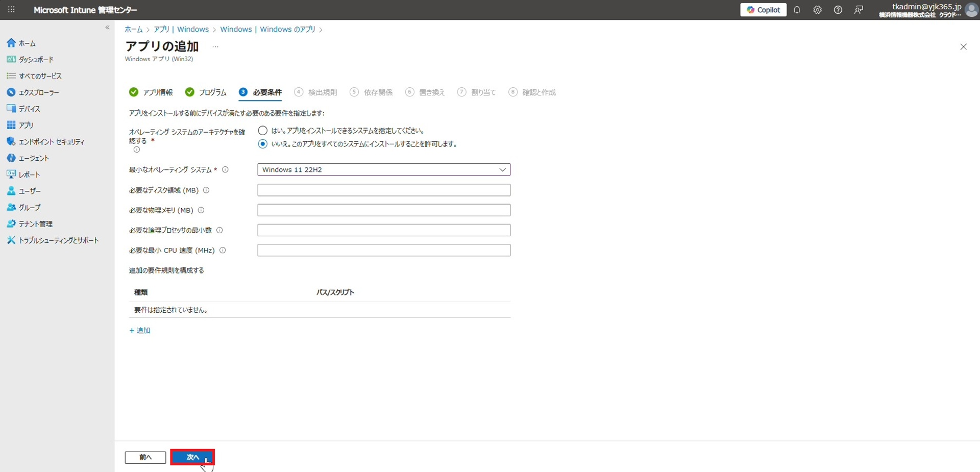Click the + 追加 requirement link

[140, 331]
